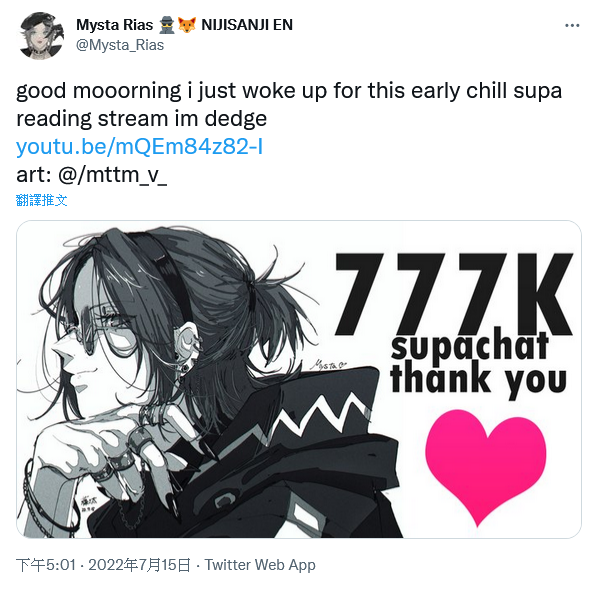Screen dimensions: 598x591
Task: Click the translate tweet link
Action: [42, 200]
